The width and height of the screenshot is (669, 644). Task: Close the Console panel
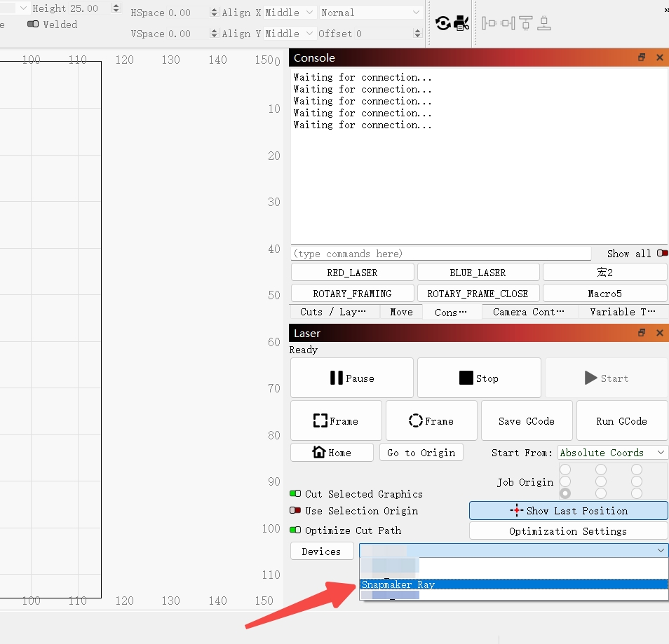pyautogui.click(x=660, y=57)
